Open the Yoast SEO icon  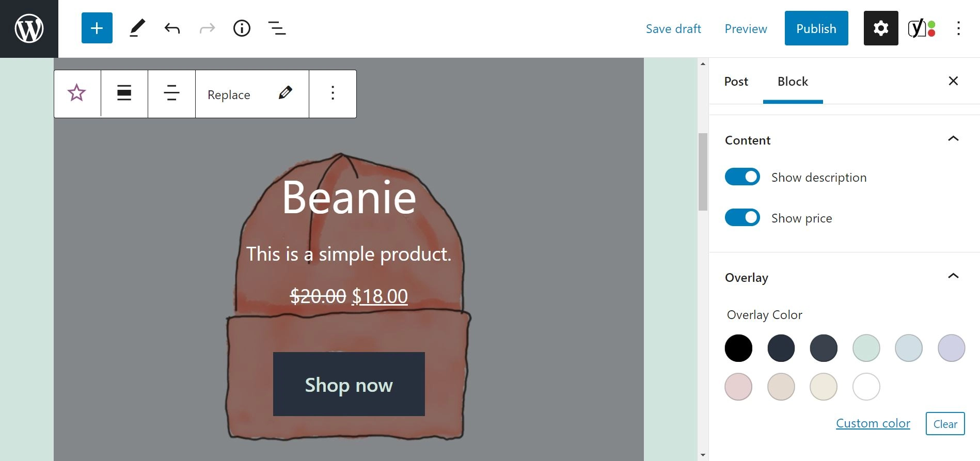point(921,28)
